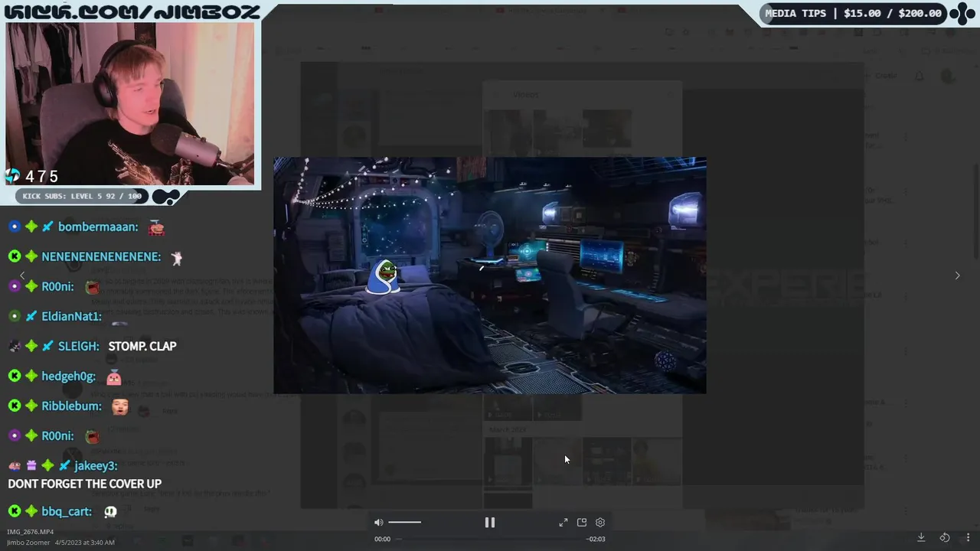Enter fullscreen via the expand arrows icon

[563, 523]
